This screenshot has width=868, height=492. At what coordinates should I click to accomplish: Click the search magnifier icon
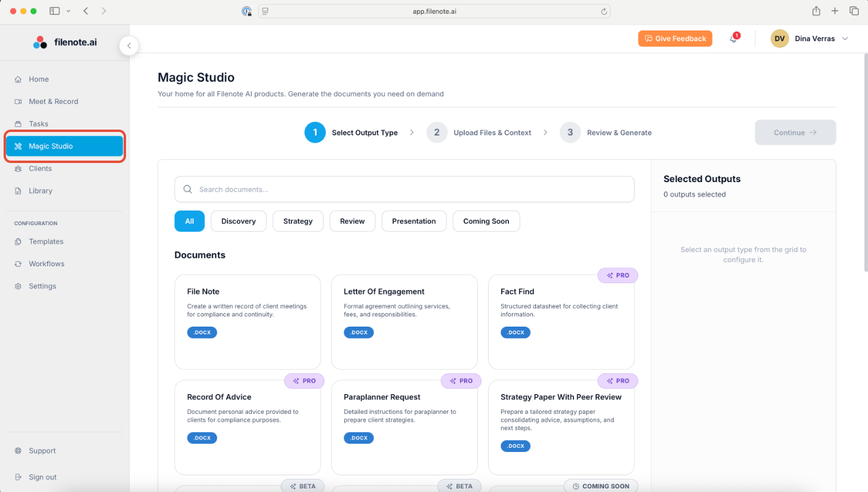pos(188,189)
